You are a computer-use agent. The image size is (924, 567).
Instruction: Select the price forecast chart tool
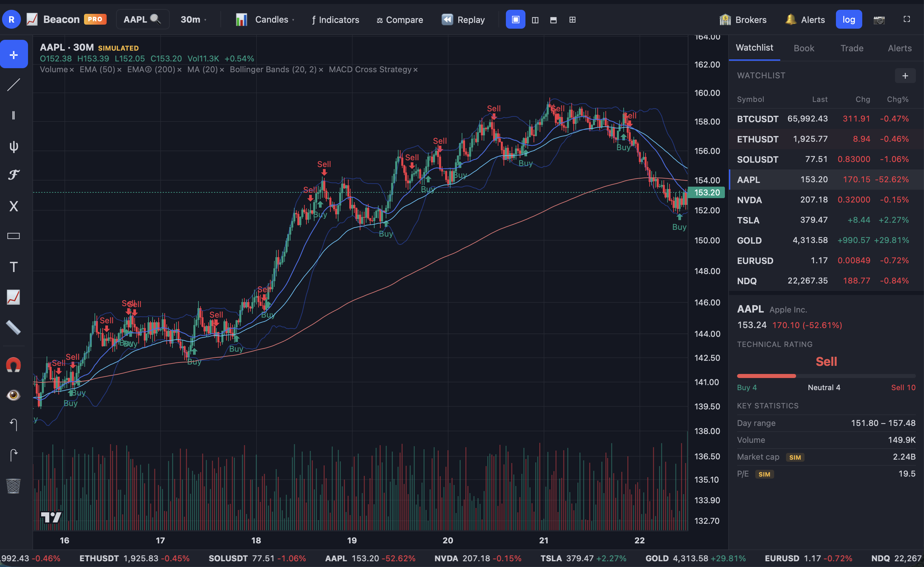(x=14, y=297)
